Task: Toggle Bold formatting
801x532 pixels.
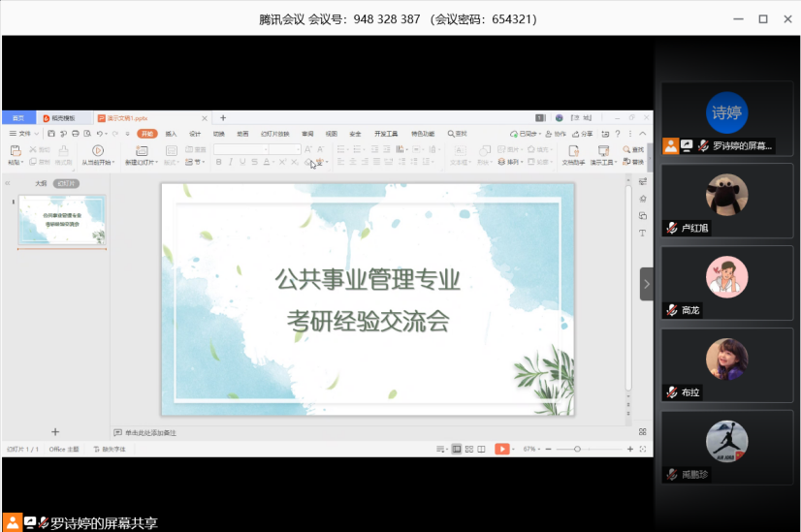Action: point(218,162)
